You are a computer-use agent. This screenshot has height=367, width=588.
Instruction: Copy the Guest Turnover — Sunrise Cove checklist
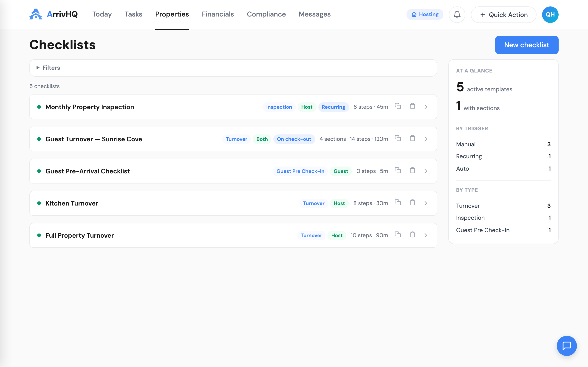(x=398, y=138)
